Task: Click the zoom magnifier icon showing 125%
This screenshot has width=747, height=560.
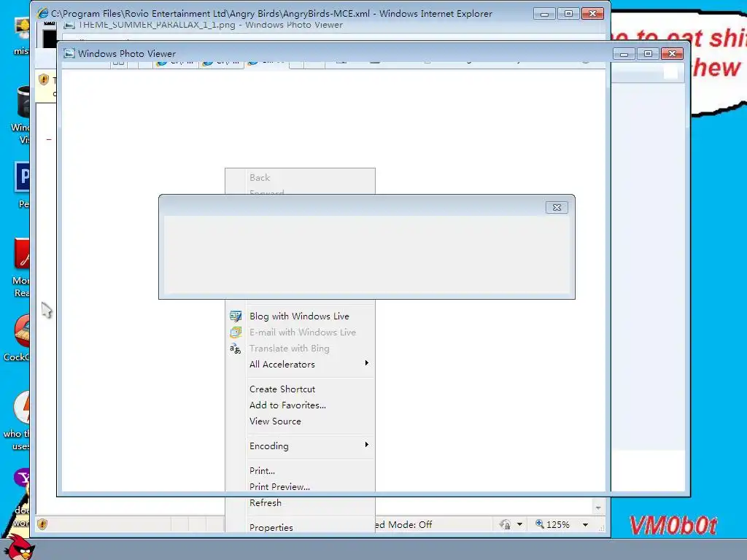Action: point(540,524)
